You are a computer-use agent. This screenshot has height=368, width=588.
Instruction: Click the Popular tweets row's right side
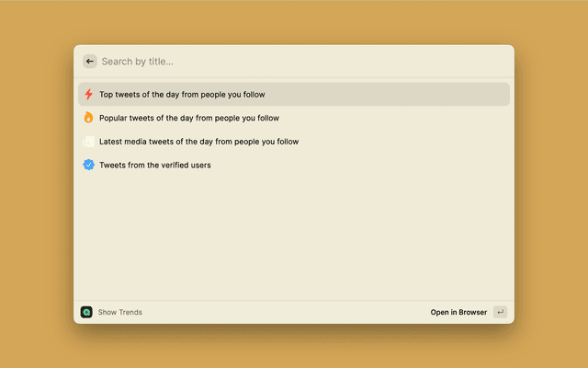coord(413,118)
